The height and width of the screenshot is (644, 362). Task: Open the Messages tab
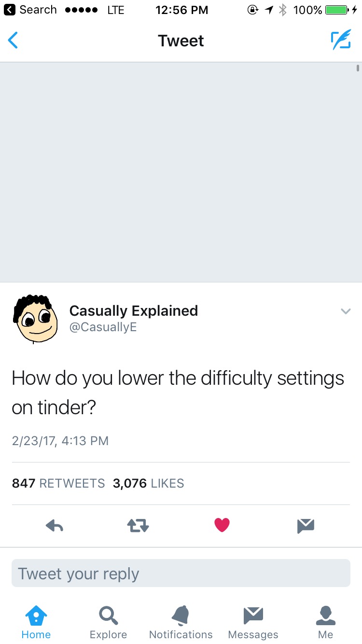coord(253,623)
